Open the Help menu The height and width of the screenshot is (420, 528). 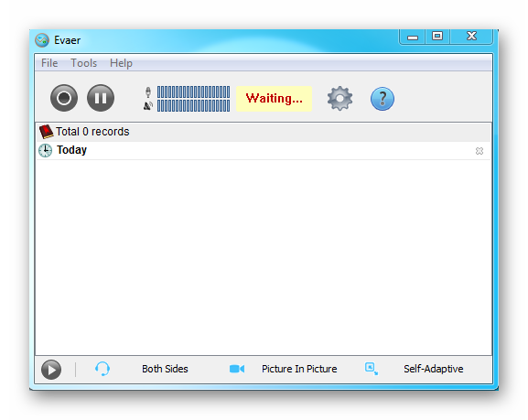[x=121, y=63]
